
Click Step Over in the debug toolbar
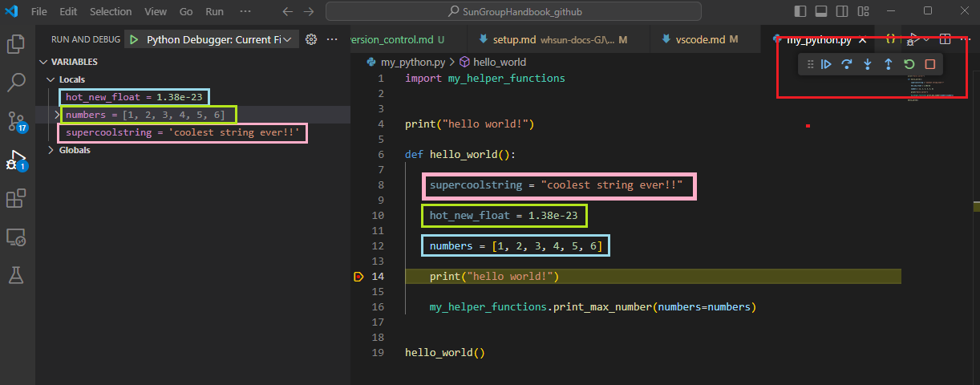tap(847, 64)
